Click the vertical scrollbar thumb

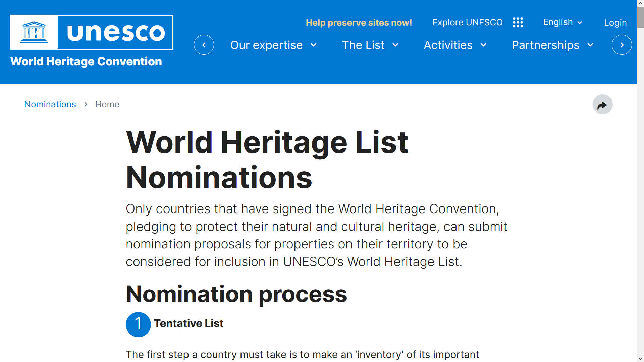pyautogui.click(x=640, y=17)
